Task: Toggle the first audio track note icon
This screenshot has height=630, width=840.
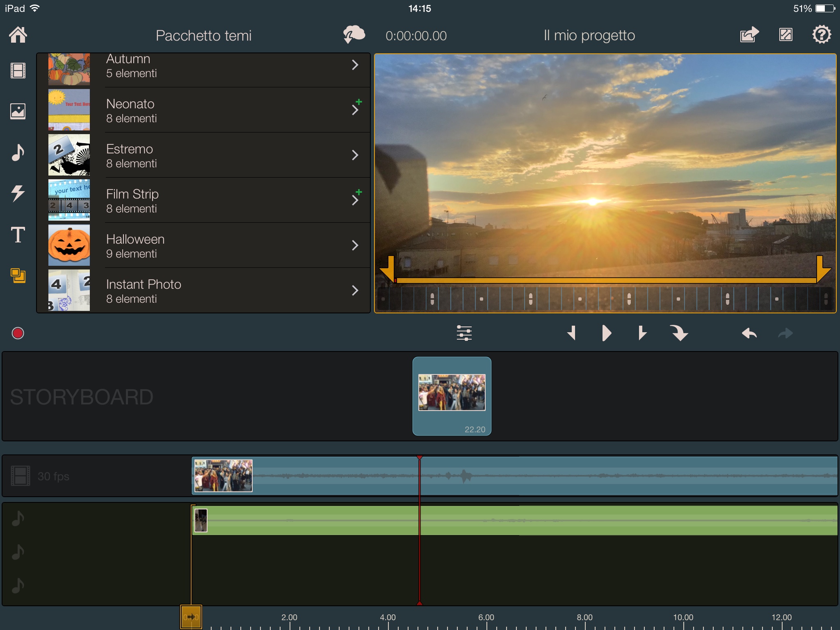Action: click(x=18, y=519)
